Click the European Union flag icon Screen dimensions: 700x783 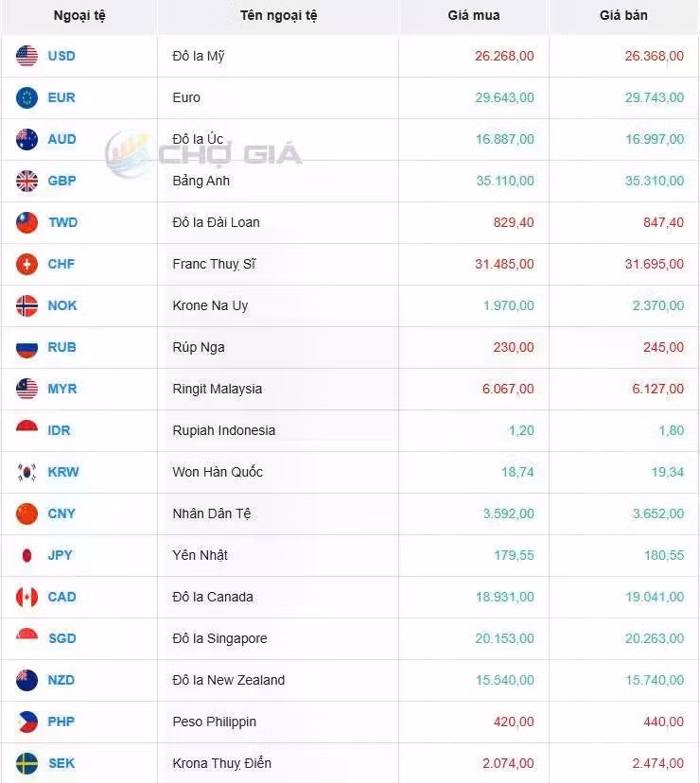point(27,97)
